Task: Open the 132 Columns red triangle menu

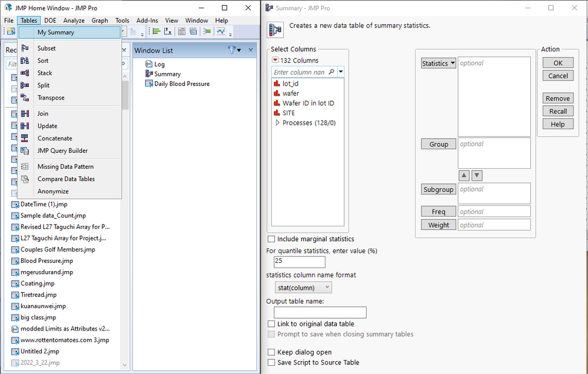Action: [275, 60]
